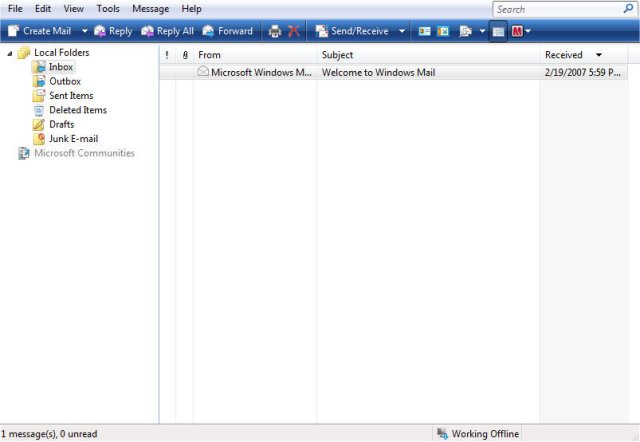The height and width of the screenshot is (442, 640).
Task: Open the Deleted Items folder
Action: click(x=70, y=110)
